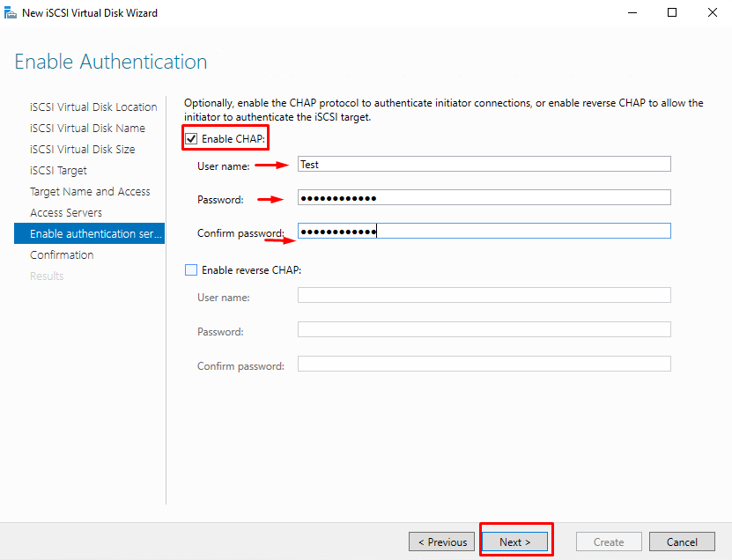Click the Next button
The width and height of the screenshot is (732, 560).
coord(514,542)
